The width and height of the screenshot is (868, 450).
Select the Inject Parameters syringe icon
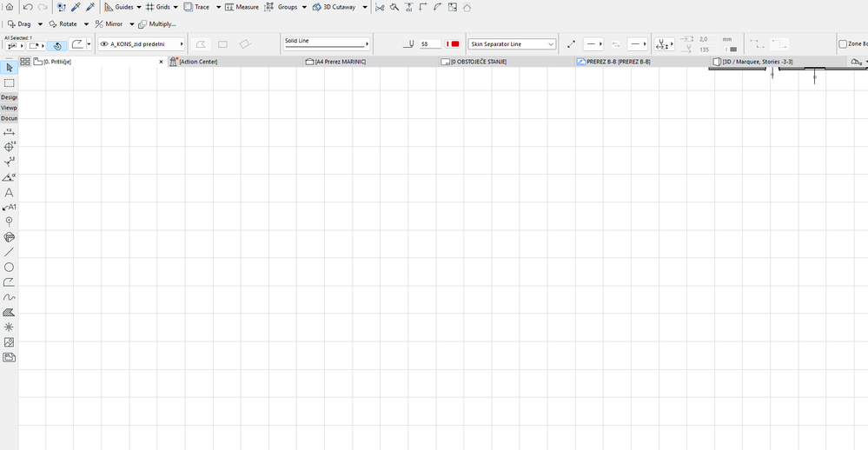pos(90,7)
